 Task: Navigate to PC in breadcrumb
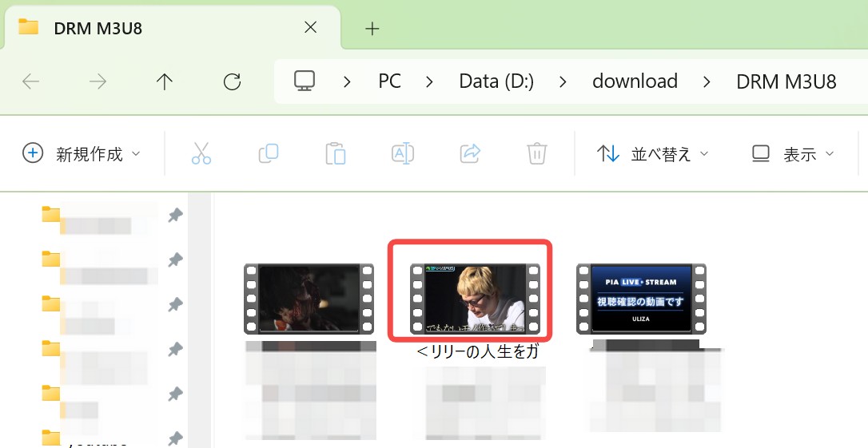pos(390,81)
